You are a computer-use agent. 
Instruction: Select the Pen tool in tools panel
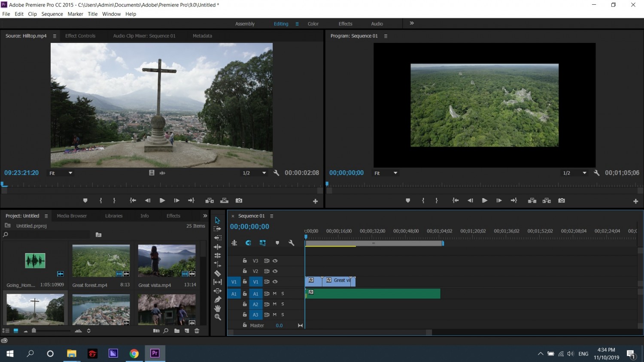coord(218,299)
